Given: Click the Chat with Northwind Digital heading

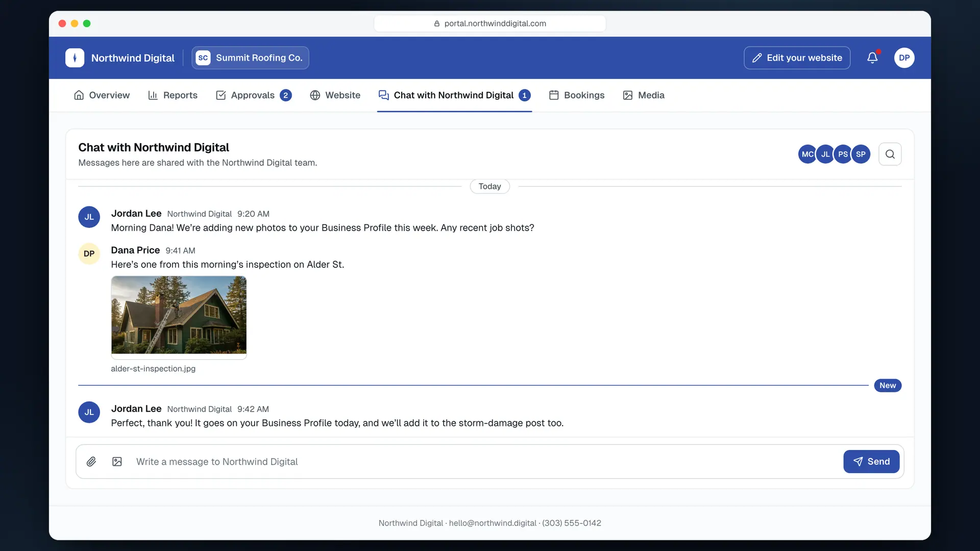Looking at the screenshot, I should click(x=154, y=147).
